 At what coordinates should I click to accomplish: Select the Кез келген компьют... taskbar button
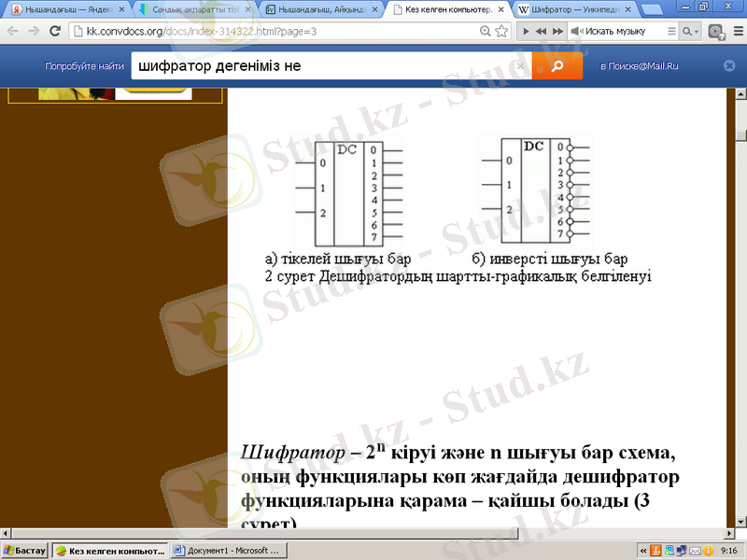[110, 551]
